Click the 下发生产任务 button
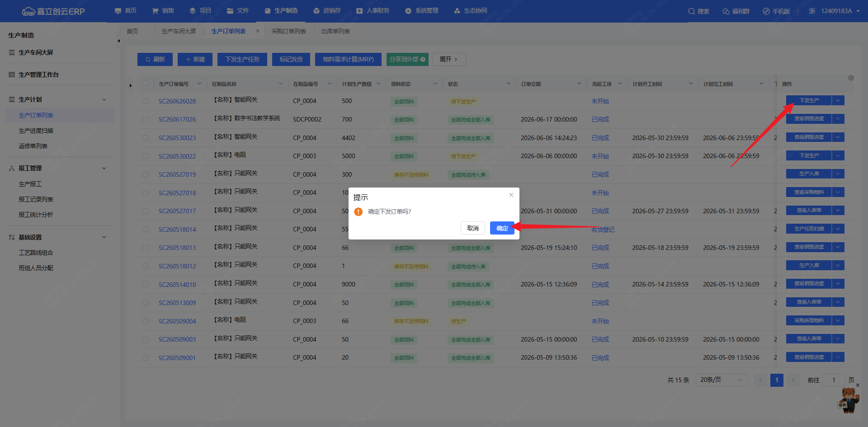 [242, 59]
